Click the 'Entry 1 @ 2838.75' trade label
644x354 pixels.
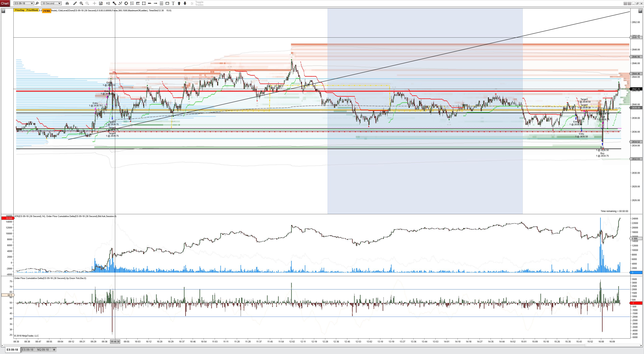point(95,104)
